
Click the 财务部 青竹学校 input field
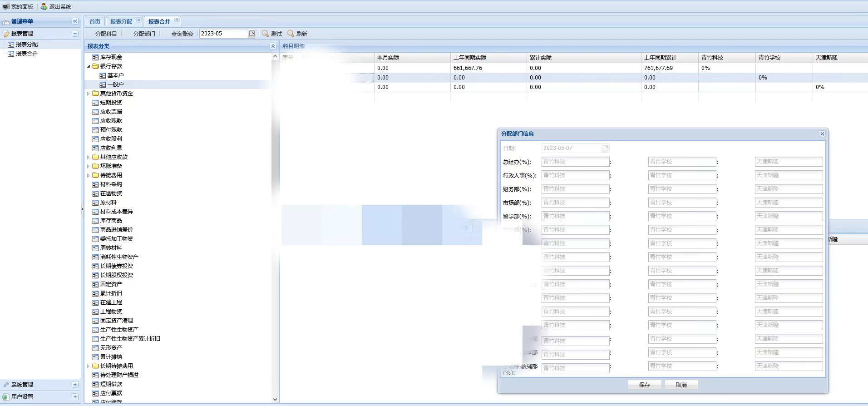(x=682, y=189)
